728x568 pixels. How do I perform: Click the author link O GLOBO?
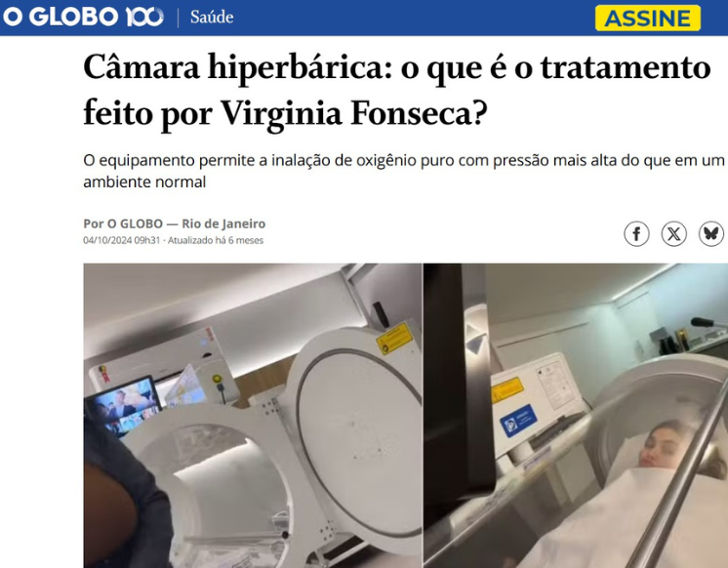pyautogui.click(x=135, y=223)
